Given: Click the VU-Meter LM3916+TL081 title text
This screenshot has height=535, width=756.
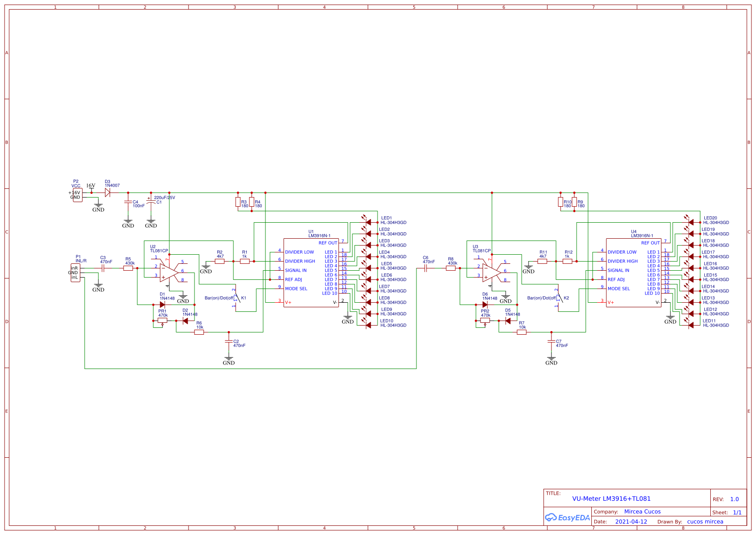Looking at the screenshot, I should [x=611, y=498].
